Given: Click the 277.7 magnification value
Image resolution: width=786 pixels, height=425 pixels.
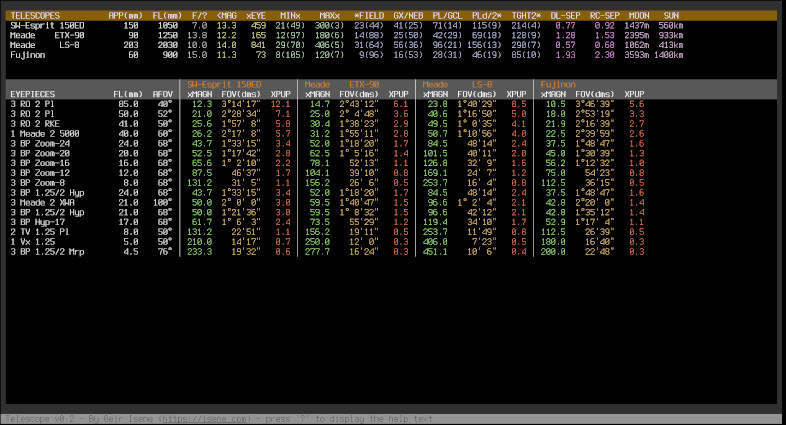Looking at the screenshot, I should click(x=317, y=252).
